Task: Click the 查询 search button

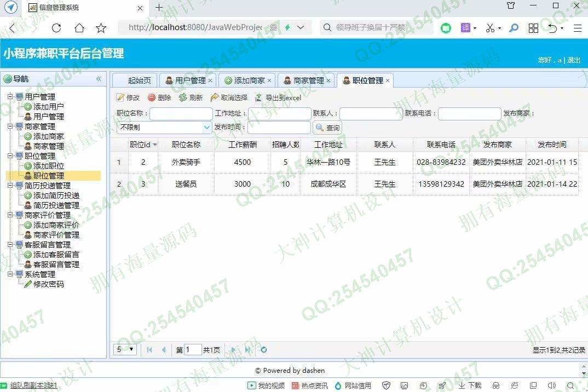Action: point(327,128)
